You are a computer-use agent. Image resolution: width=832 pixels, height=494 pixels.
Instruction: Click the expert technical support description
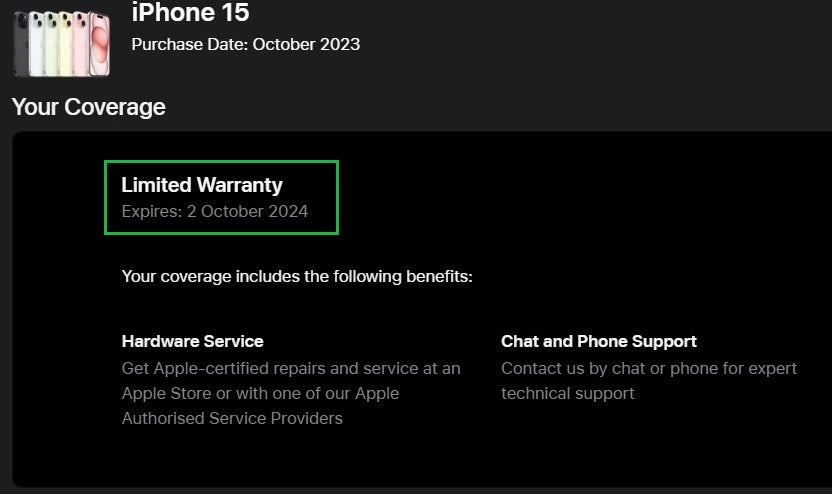(x=649, y=380)
